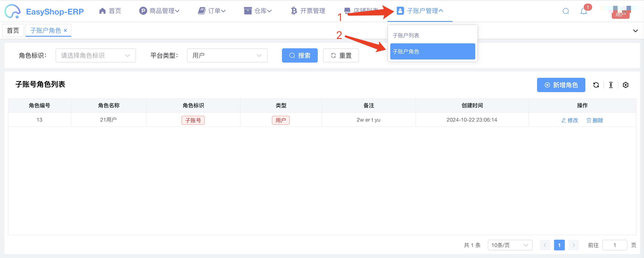Open column settings gear icon

pyautogui.click(x=625, y=85)
